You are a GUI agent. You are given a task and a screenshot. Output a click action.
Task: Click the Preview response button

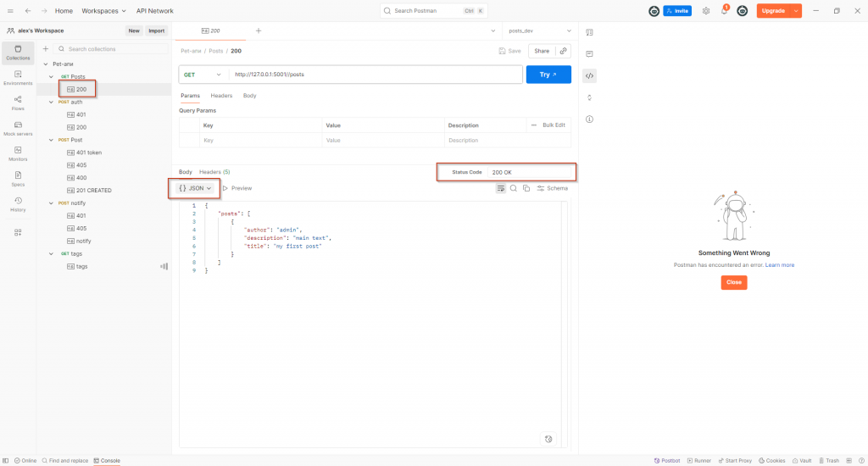tap(237, 188)
